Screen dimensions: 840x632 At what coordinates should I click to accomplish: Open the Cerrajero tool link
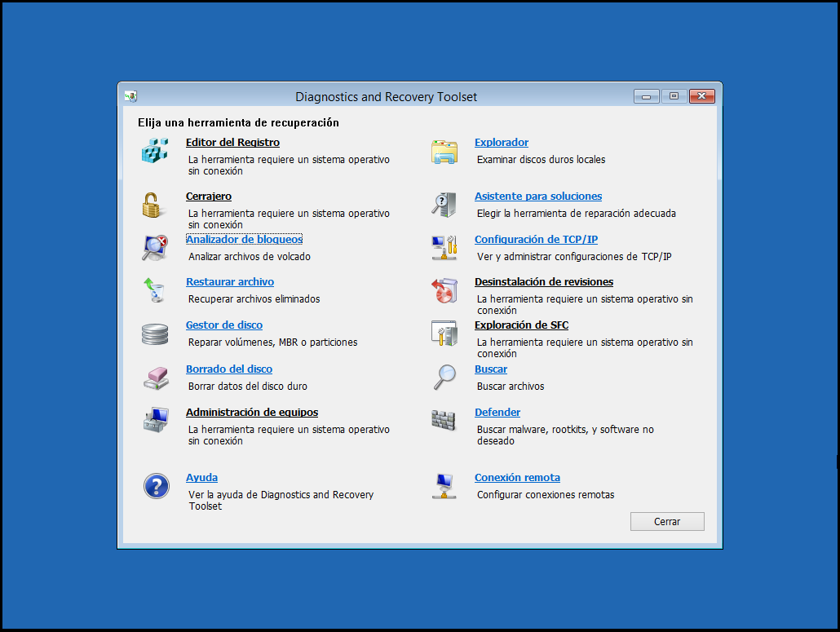pyautogui.click(x=209, y=197)
